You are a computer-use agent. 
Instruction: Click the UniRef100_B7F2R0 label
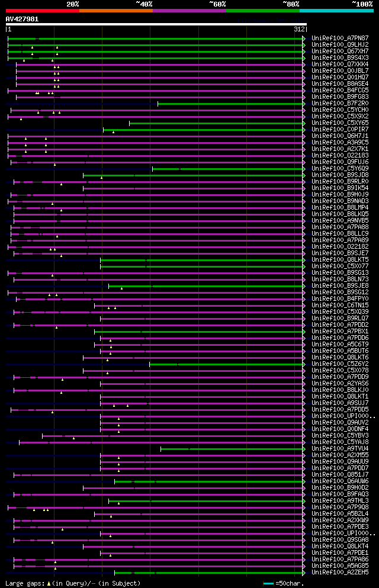point(340,104)
